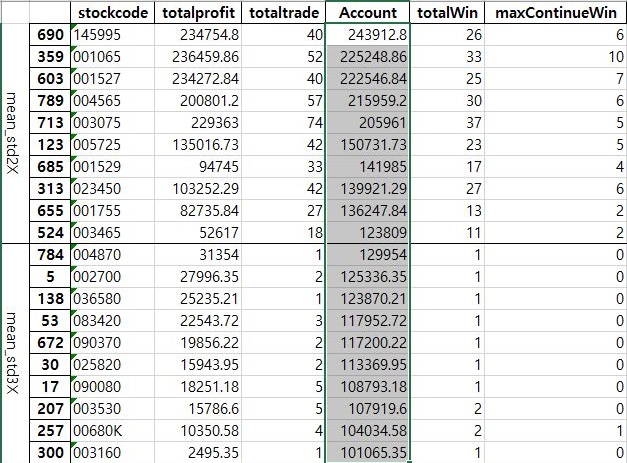The height and width of the screenshot is (463, 627).
Task: Click index cell 300
Action: [50, 453]
